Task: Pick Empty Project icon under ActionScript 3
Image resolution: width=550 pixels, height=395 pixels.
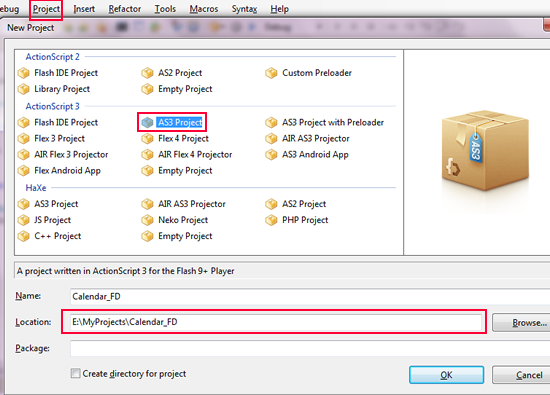Action: tap(147, 171)
